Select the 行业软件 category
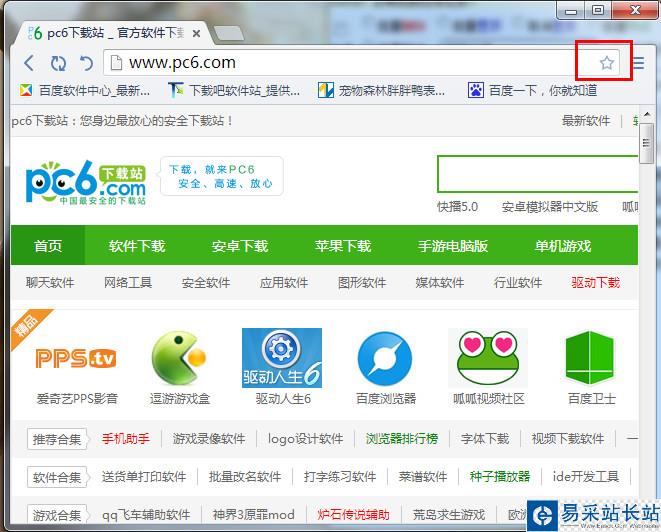Viewport: 661px width, 532px height. tap(518, 282)
